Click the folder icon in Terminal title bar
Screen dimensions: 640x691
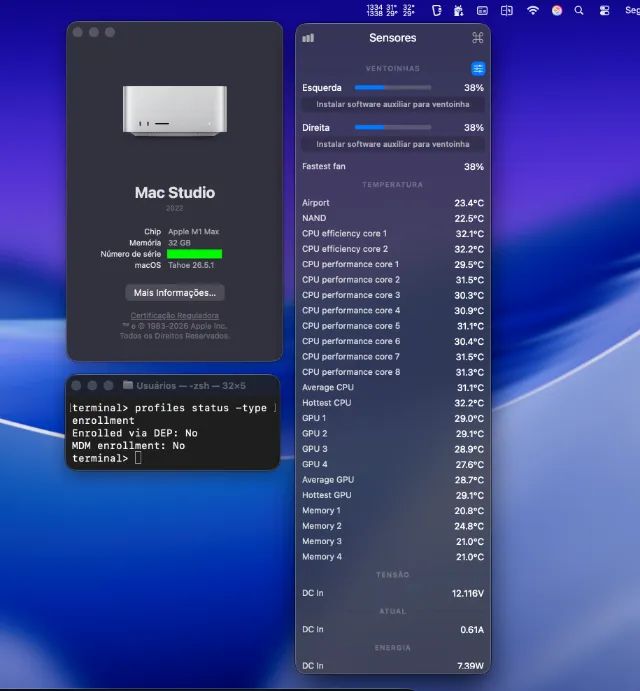coord(128,385)
